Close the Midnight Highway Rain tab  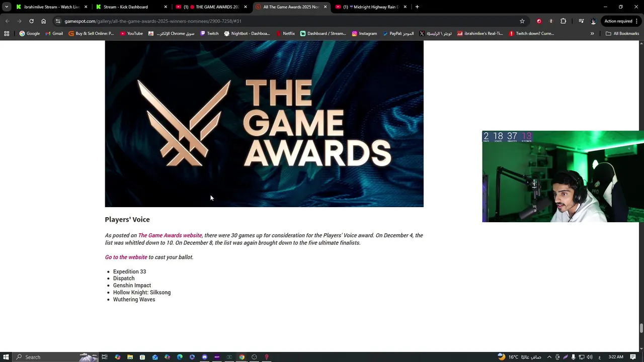[405, 7]
